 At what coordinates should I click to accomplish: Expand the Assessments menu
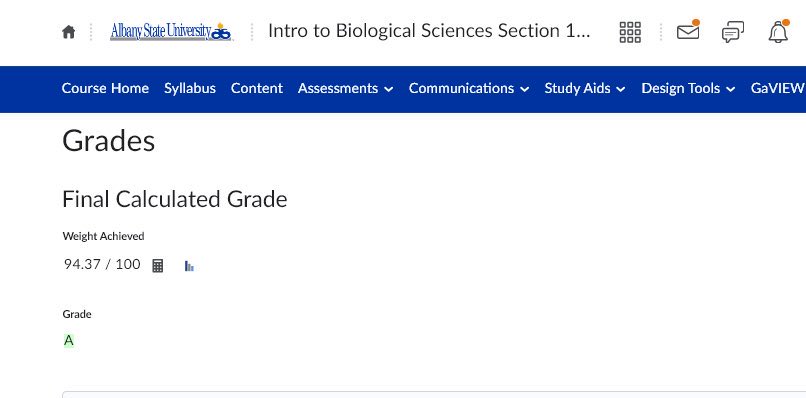click(x=345, y=88)
